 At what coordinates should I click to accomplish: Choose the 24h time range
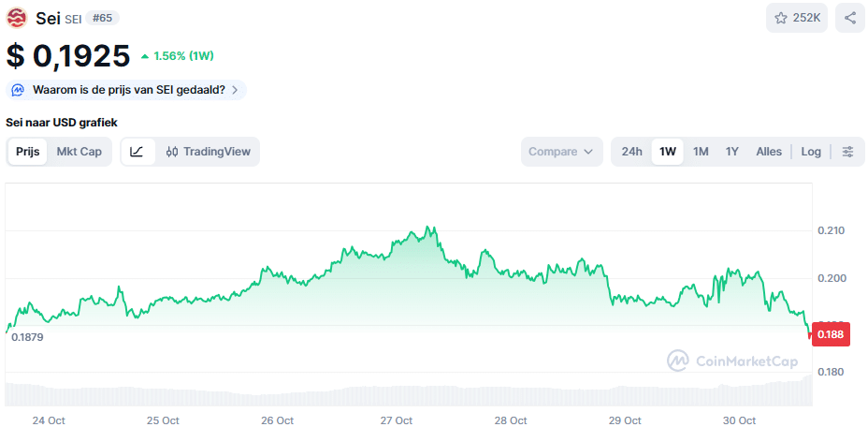(x=631, y=152)
